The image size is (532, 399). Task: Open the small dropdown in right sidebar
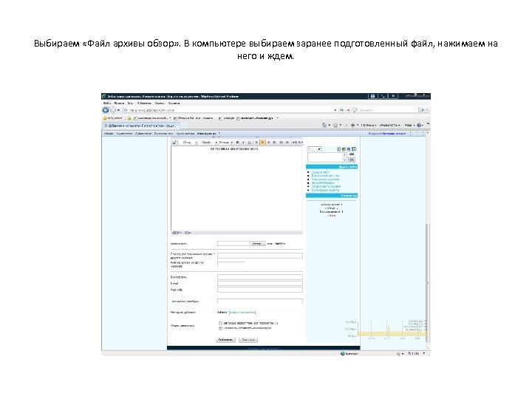pyautogui.click(x=315, y=149)
